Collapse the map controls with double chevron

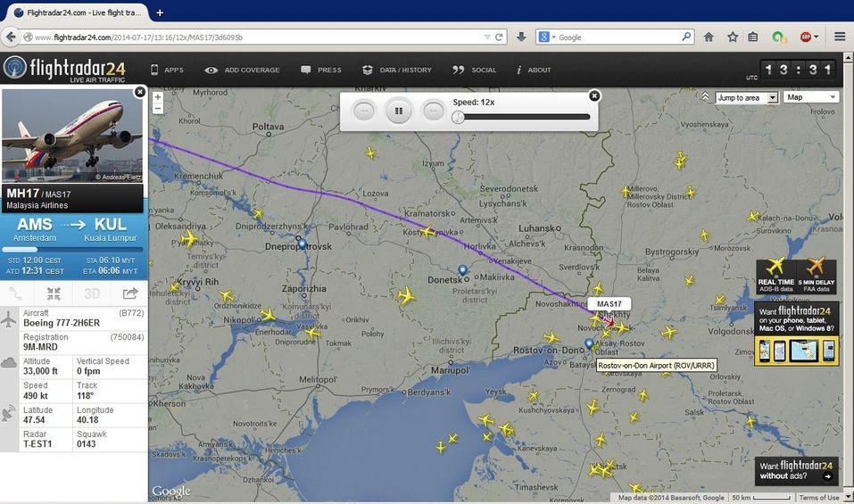(705, 96)
